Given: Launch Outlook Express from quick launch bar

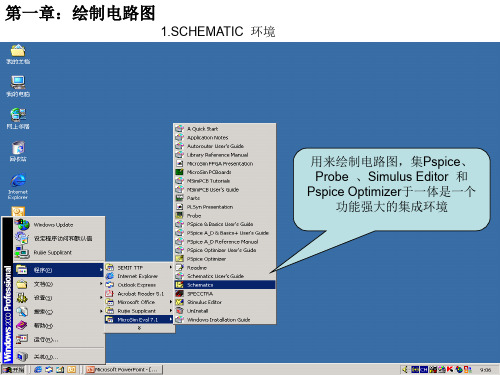Looking at the screenshot, I should click(49, 369).
